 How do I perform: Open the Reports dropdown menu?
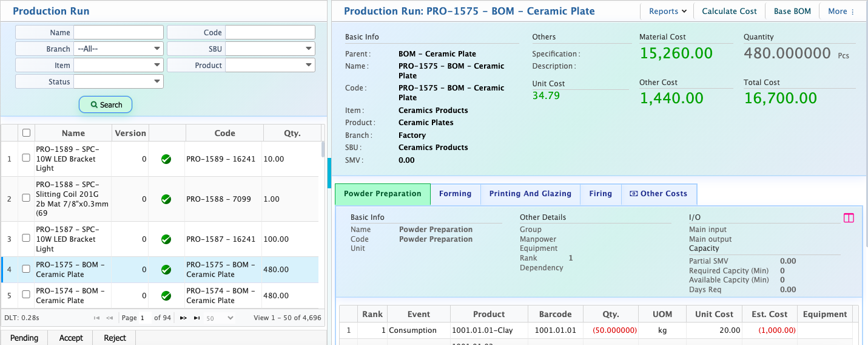pos(667,11)
